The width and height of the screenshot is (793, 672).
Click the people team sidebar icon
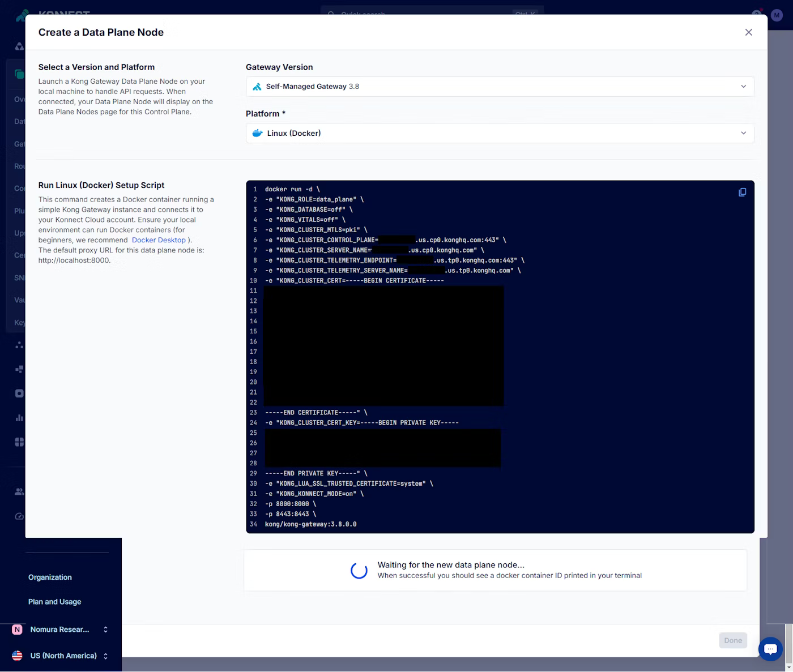point(19,491)
